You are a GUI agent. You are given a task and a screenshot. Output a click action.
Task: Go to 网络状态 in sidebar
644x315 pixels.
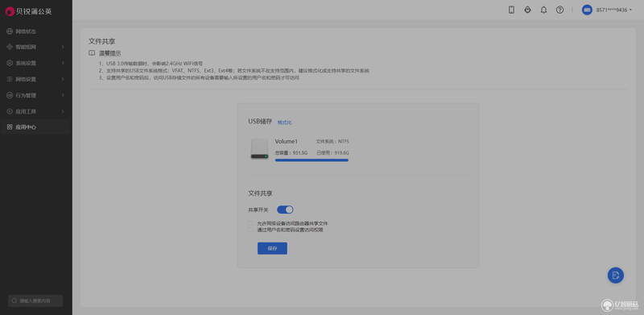[36, 31]
